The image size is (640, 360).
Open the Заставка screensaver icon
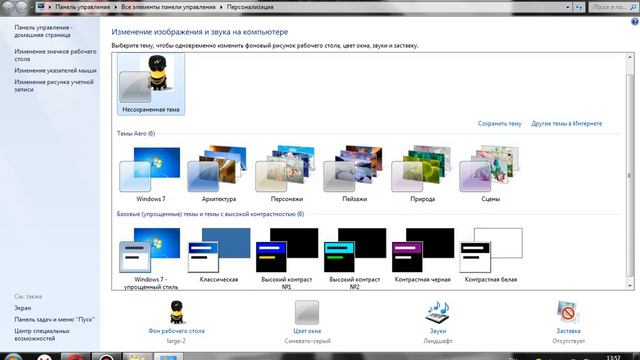[x=568, y=312]
